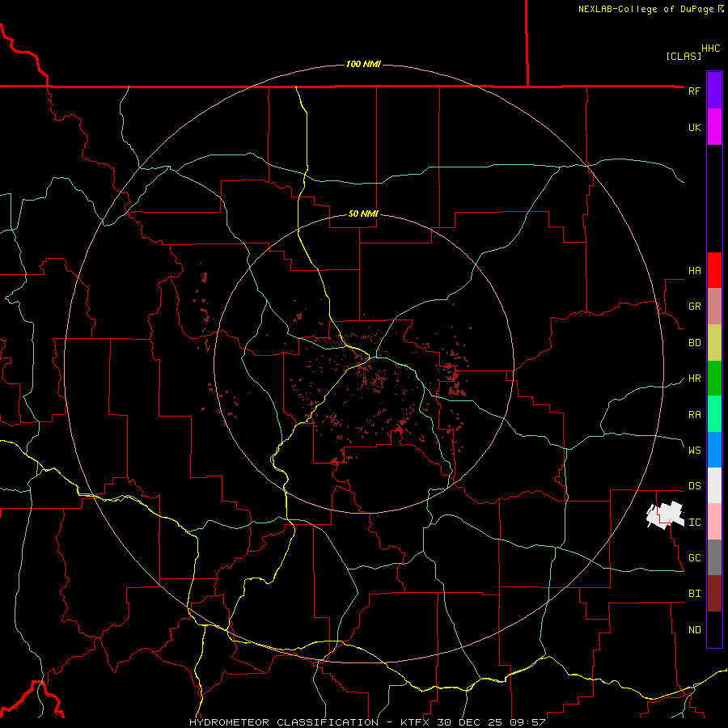Click the HYDROMETEOR CLASSIFICATION footer title
This screenshot has height=728, width=728.
(x=284, y=722)
